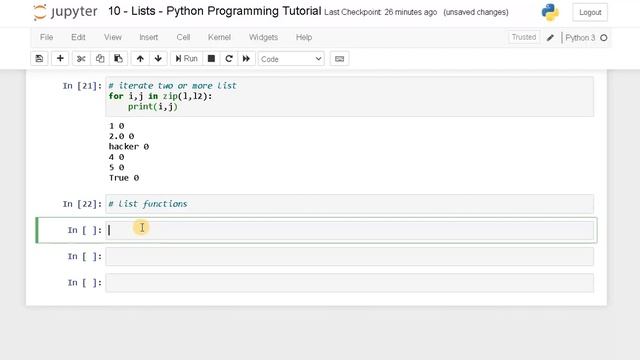Click the In [21] prompt label
This screenshot has width=640, height=360.
[82, 86]
